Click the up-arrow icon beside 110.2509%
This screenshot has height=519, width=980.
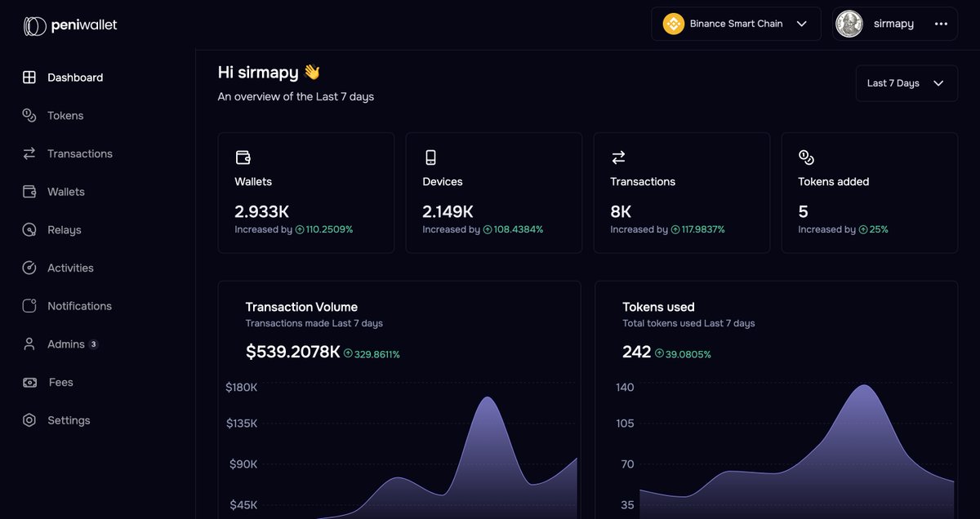[300, 230]
